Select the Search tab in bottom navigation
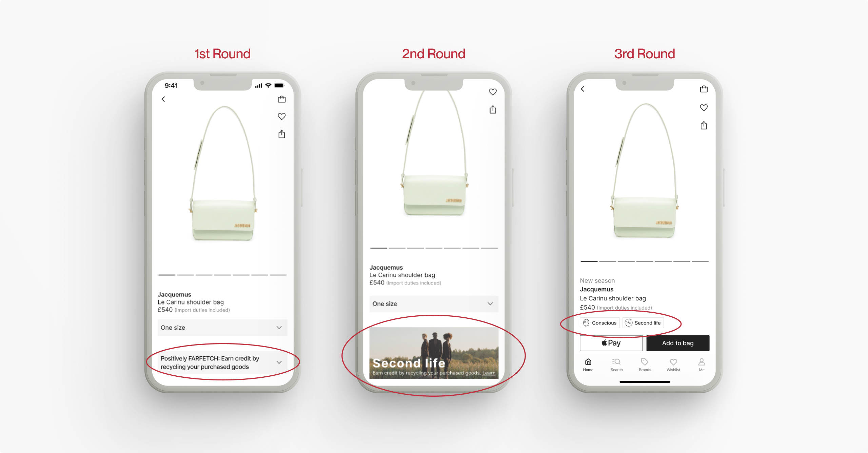This screenshot has height=453, width=868. pos(615,368)
